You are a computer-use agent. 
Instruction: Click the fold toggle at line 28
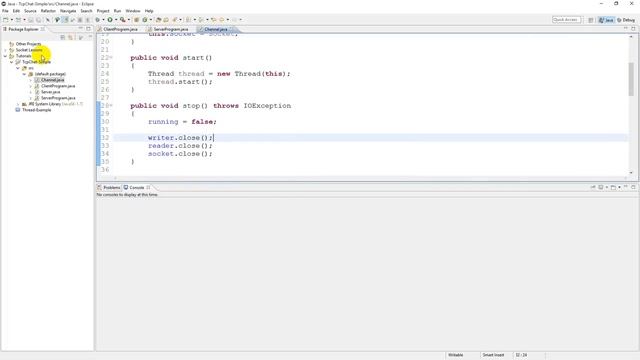pos(111,106)
